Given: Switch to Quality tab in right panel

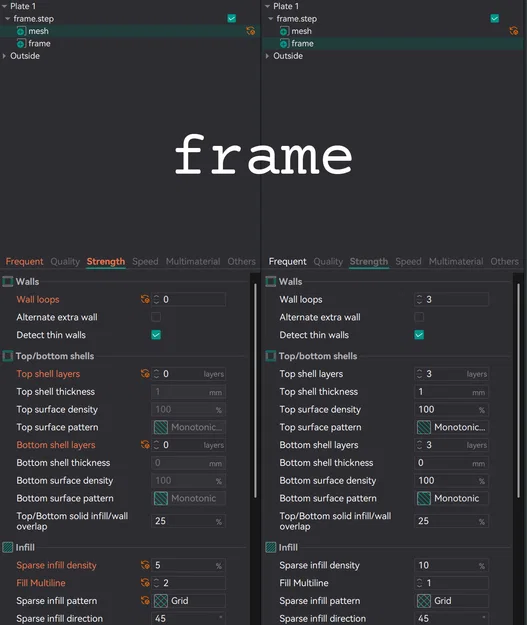Looking at the screenshot, I should [x=328, y=261].
